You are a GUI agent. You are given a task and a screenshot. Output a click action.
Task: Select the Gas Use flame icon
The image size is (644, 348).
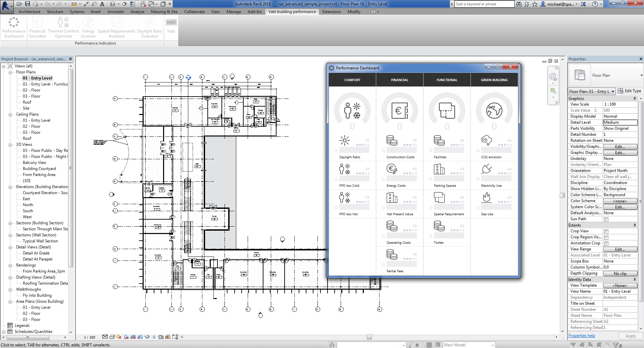(487, 197)
